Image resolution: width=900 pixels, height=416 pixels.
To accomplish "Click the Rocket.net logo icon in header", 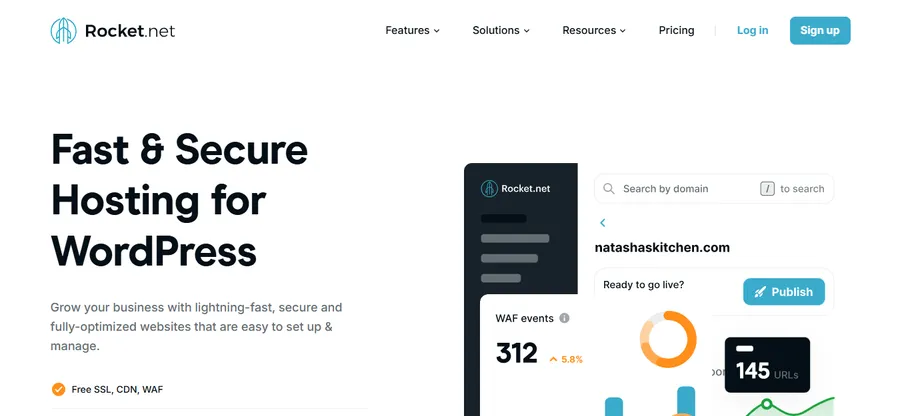I will pos(63,31).
